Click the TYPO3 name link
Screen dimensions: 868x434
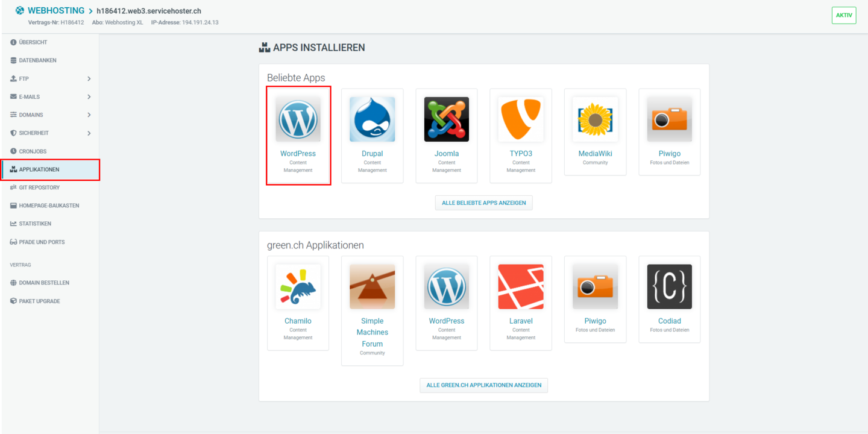pyautogui.click(x=521, y=154)
